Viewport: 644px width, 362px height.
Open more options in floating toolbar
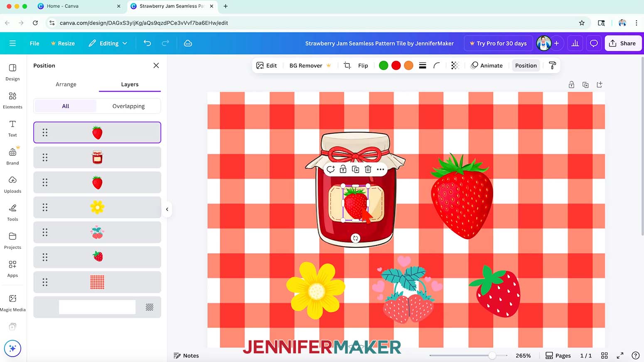(x=381, y=169)
